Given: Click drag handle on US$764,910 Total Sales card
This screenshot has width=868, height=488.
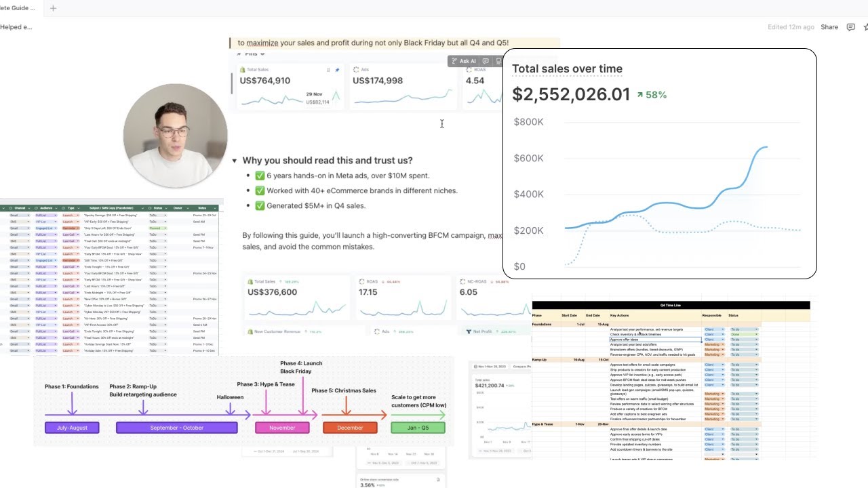Looking at the screenshot, I should coord(328,69).
